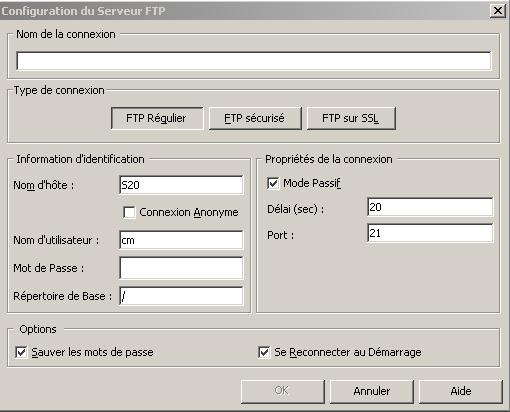Close the Configuration du Serveur FTP dialog
The width and height of the screenshot is (510, 412).
pos(498,11)
